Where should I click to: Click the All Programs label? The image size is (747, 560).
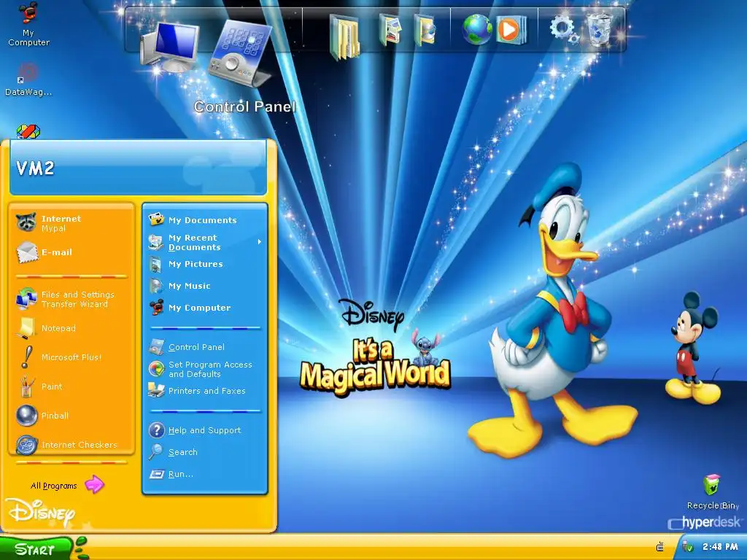point(53,486)
